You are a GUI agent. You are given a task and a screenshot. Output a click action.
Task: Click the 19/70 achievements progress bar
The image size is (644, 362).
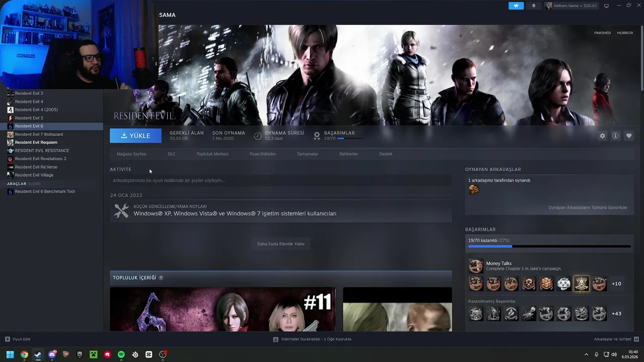pyautogui.click(x=549, y=246)
